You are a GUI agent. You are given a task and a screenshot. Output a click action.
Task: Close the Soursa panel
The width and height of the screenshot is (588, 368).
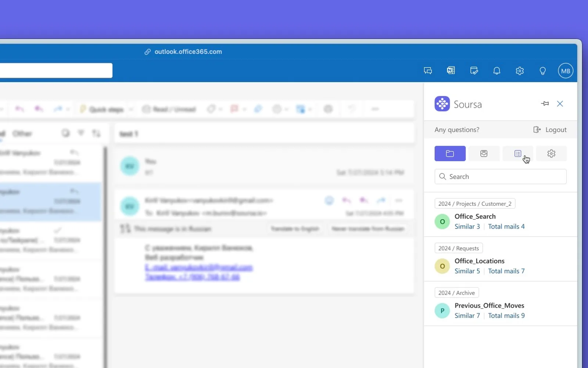point(560,104)
